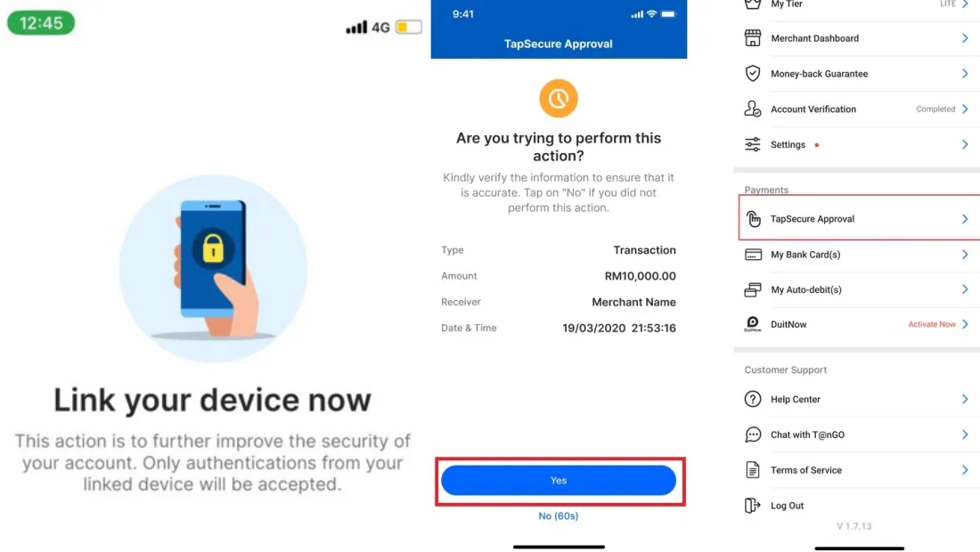Open the Help Center question mark icon
Image resolution: width=980 pixels, height=552 pixels.
tap(753, 399)
